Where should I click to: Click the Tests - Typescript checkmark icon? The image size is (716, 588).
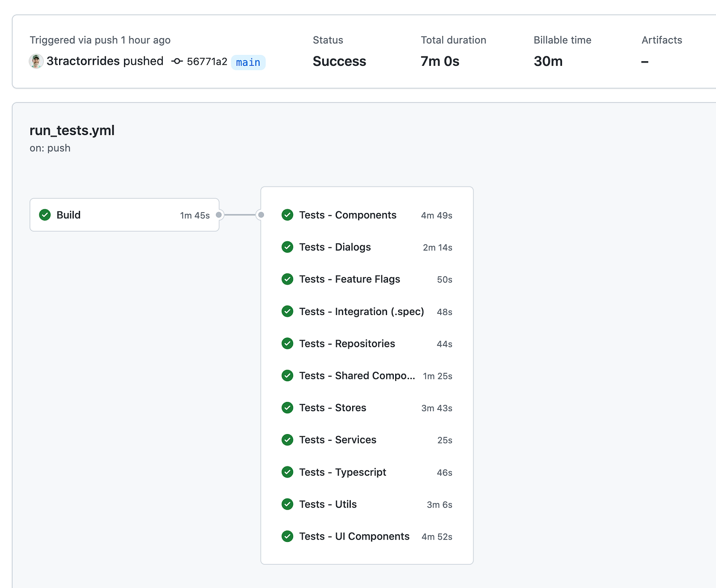point(287,472)
